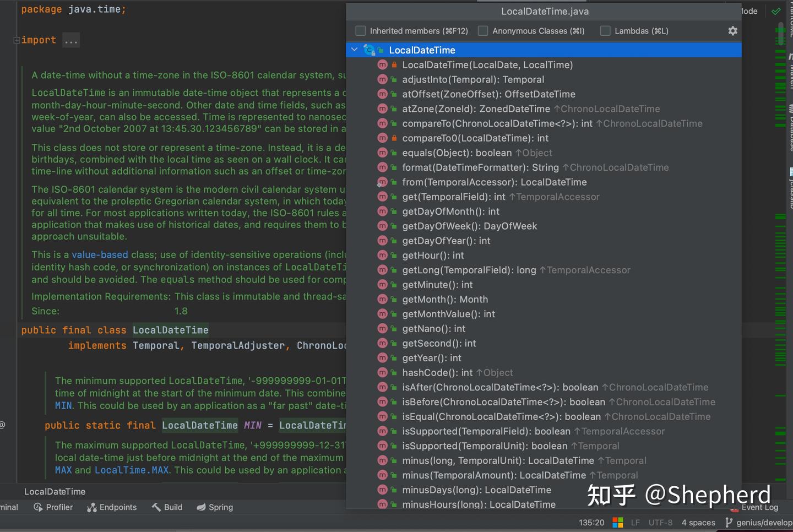Click the method icon beside getYear()
Image resolution: width=793 pixels, height=532 pixels.
click(382, 358)
